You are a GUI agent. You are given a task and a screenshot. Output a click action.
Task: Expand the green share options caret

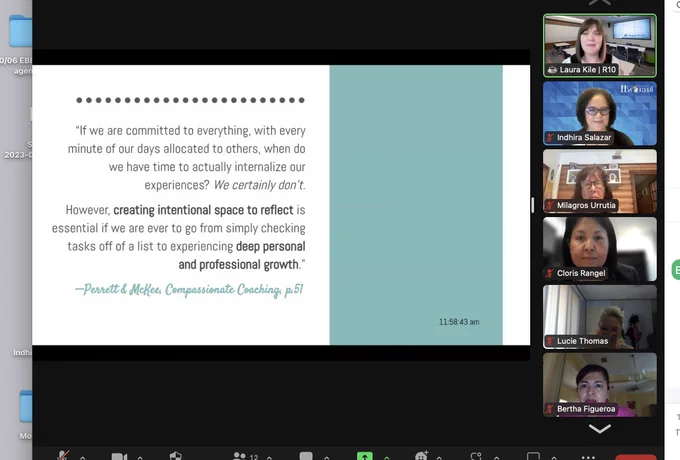click(x=386, y=457)
